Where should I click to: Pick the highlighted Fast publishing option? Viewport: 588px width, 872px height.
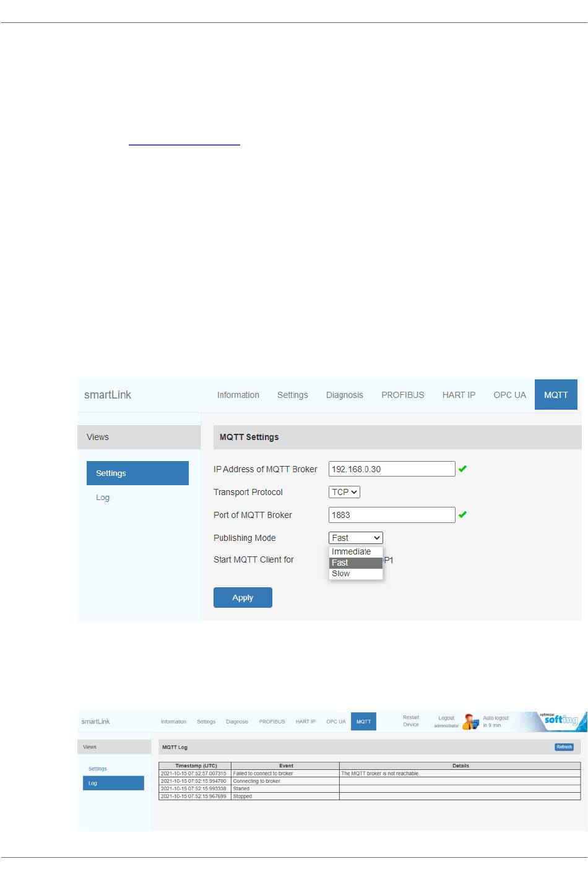tap(340, 563)
